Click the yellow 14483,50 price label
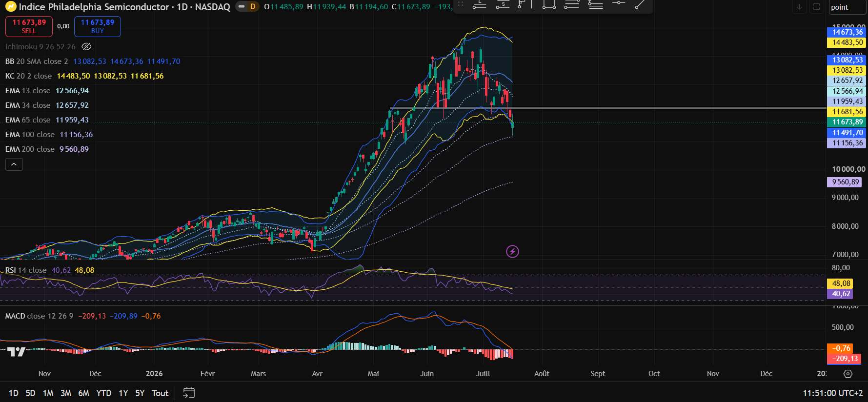The image size is (868, 402). 847,42
